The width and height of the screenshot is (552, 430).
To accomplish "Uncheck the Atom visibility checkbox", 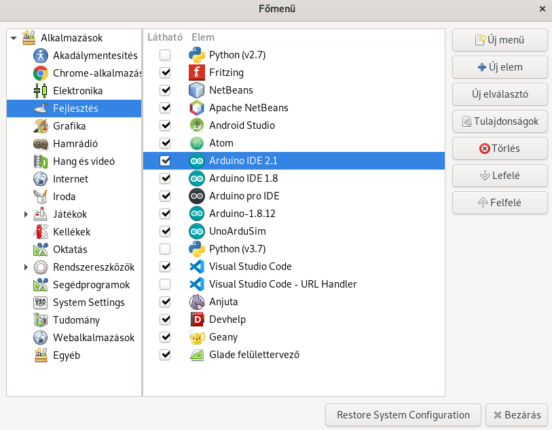I will (165, 143).
